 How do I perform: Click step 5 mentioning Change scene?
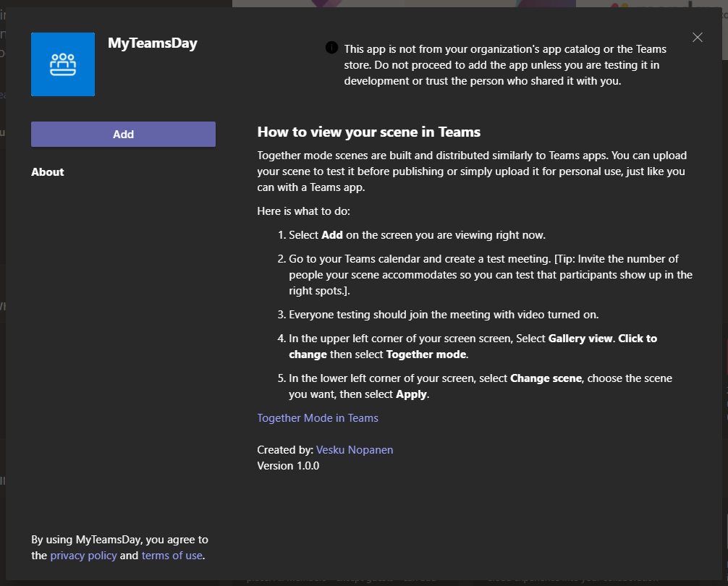[x=480, y=386]
